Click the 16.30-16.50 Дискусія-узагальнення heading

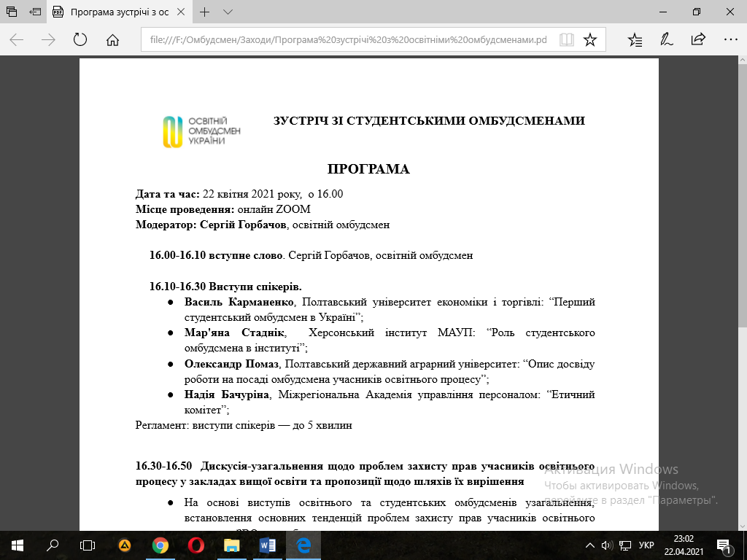coord(365,473)
